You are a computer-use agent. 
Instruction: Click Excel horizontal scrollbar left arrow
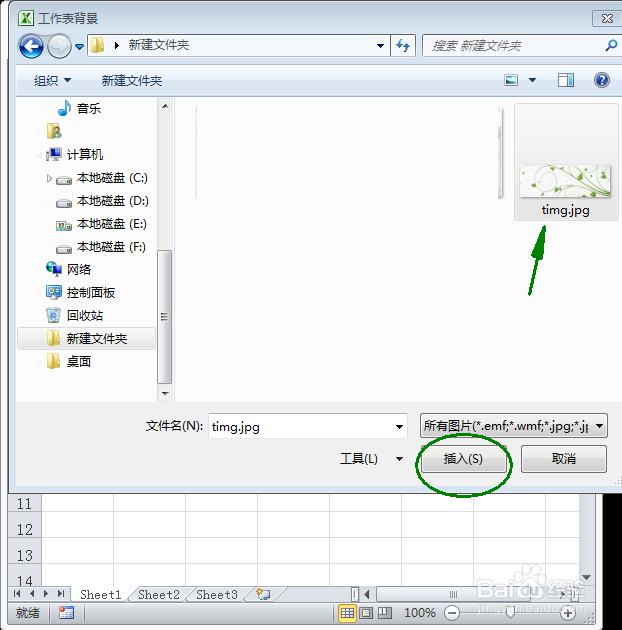(366, 594)
